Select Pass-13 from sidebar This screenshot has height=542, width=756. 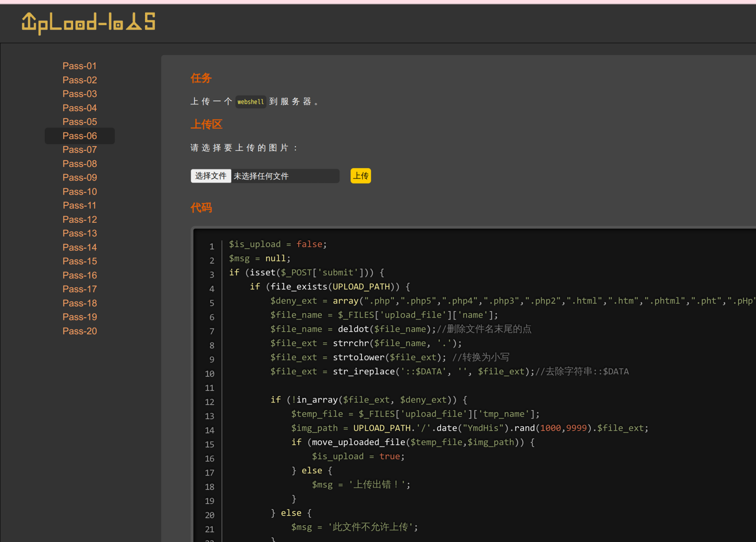coord(79,233)
